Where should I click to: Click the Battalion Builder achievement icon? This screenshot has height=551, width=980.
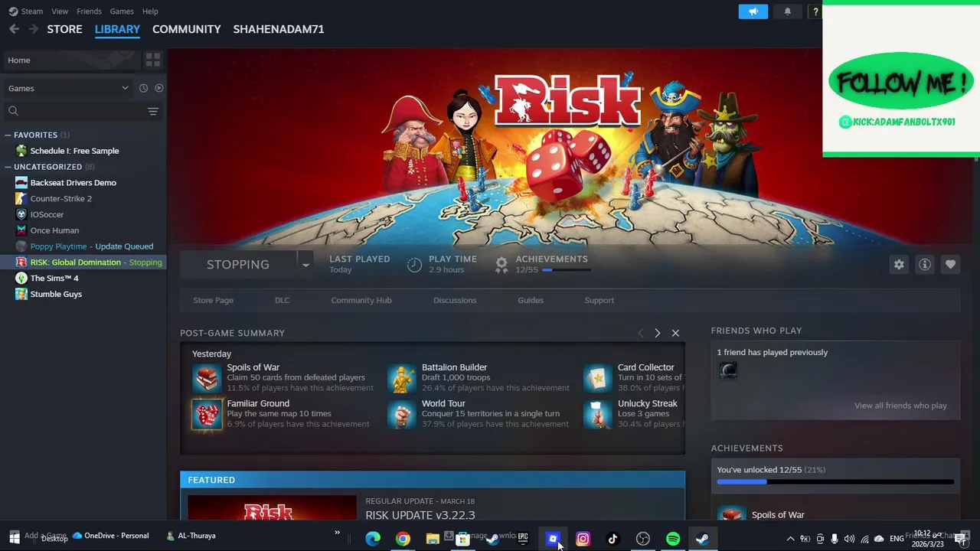coord(401,378)
